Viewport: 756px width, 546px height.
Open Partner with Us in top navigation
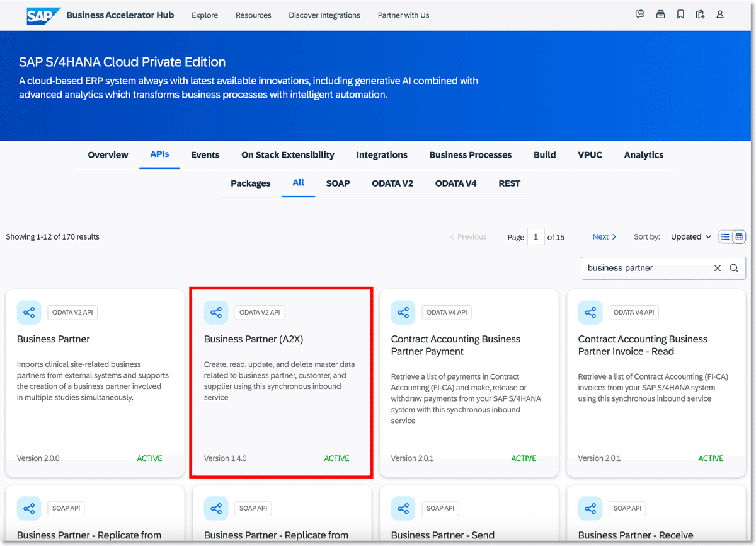[x=403, y=15]
